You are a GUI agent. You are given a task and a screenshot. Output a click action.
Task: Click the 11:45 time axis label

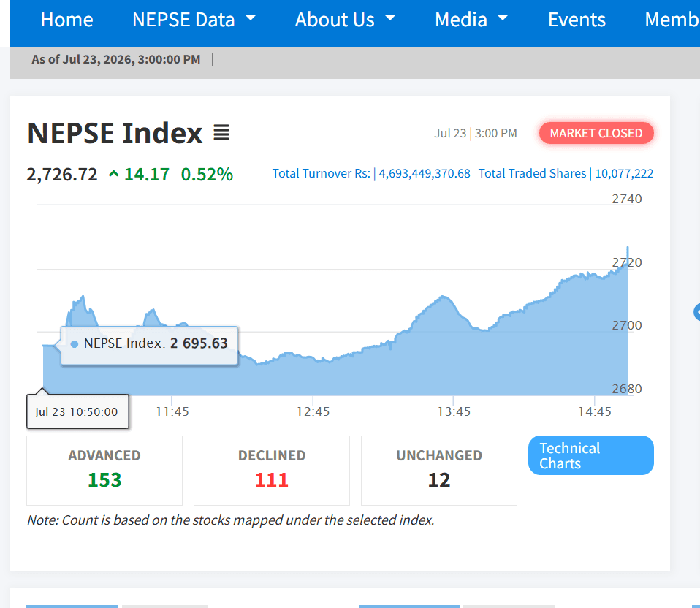point(172,411)
